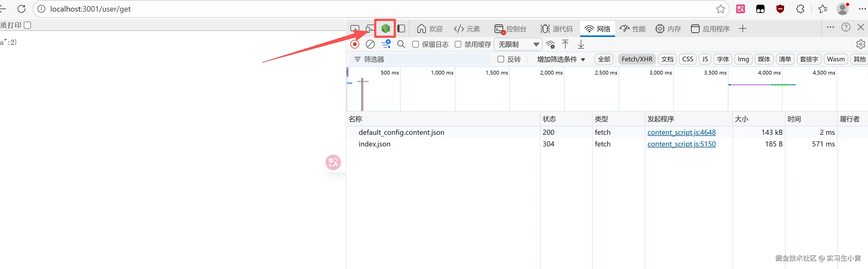
Task: Open the content_script.js:5150 initiator link
Action: point(681,144)
